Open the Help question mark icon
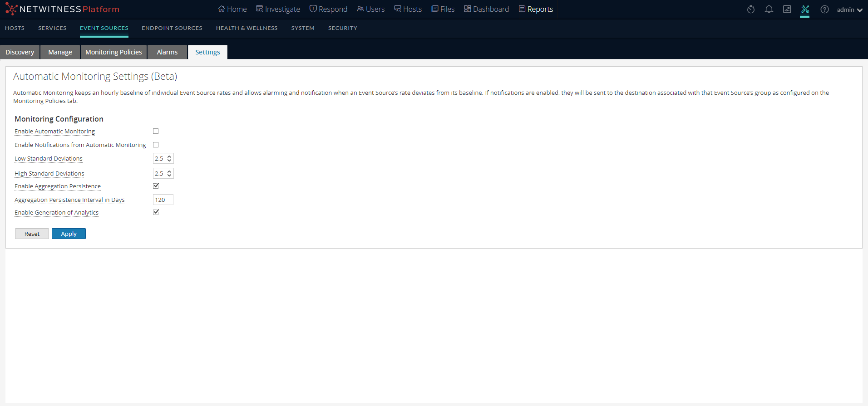The height and width of the screenshot is (406, 868). click(x=825, y=9)
